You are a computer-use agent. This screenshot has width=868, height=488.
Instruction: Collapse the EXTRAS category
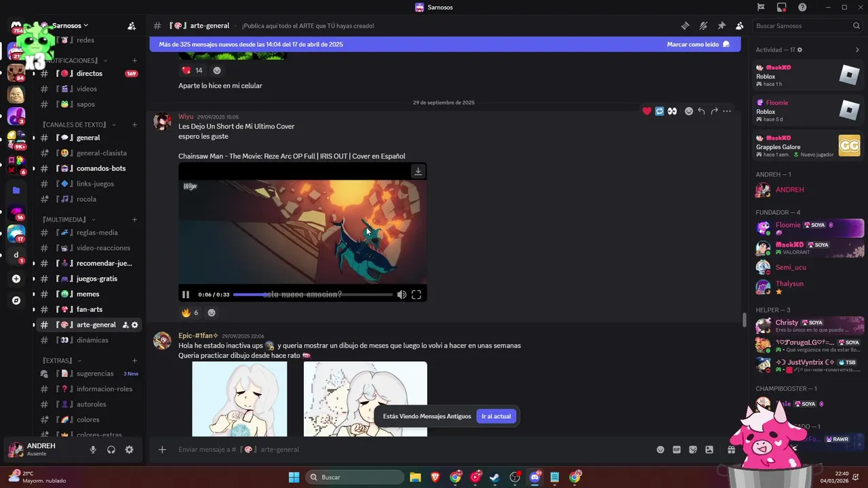click(62, 361)
